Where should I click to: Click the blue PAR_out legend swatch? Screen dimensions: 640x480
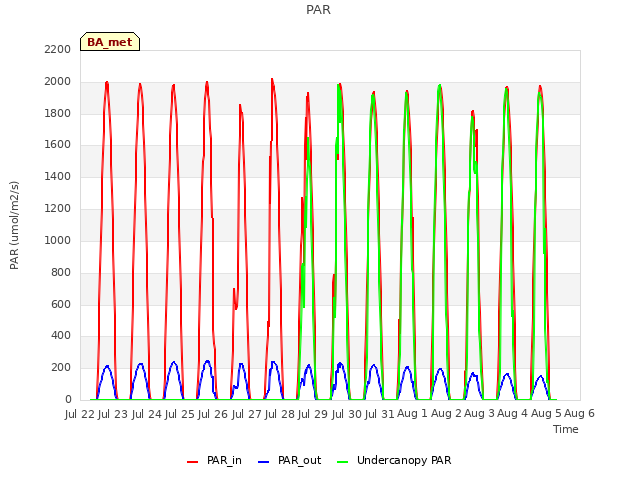click(x=264, y=462)
